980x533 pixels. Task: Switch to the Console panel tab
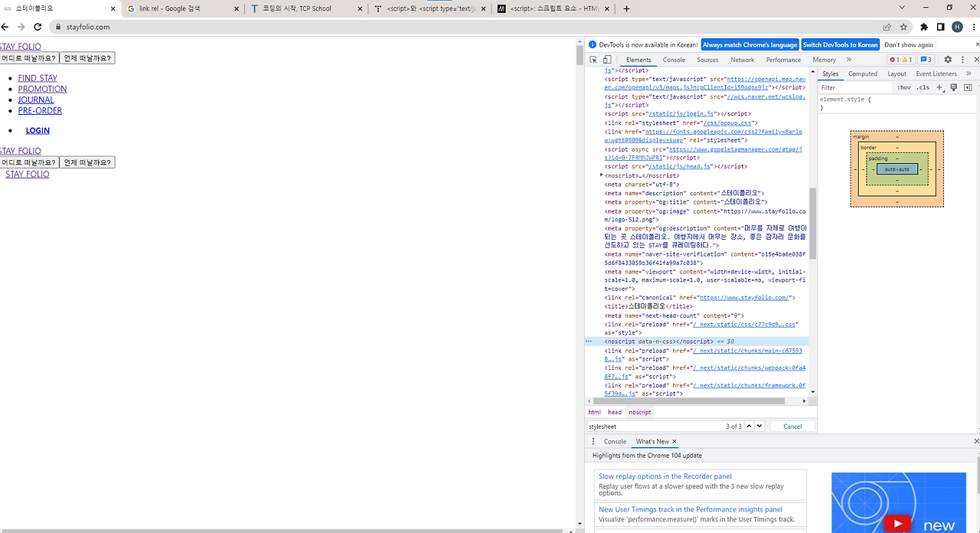pos(674,60)
